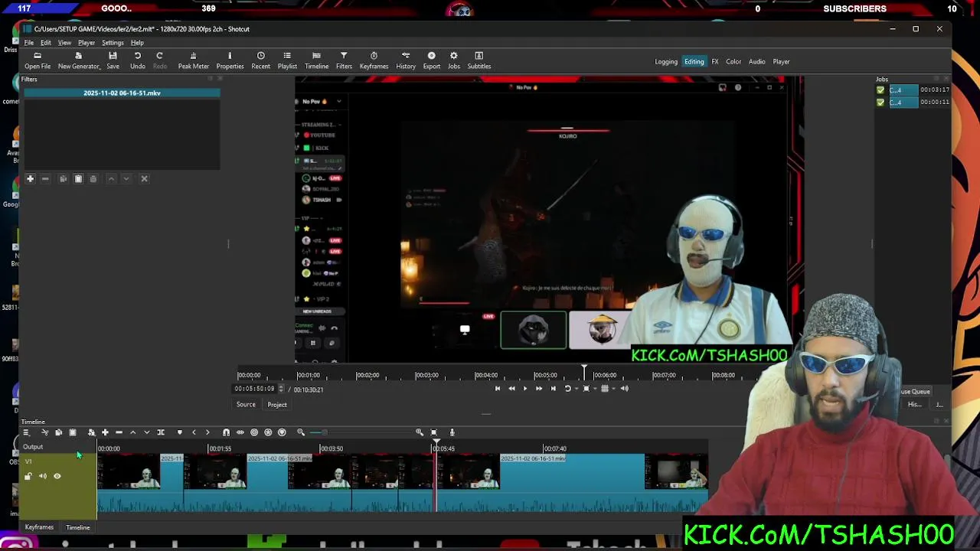Open the Jobs panel from toolbar
The height and width of the screenshot is (551, 980).
(454, 60)
